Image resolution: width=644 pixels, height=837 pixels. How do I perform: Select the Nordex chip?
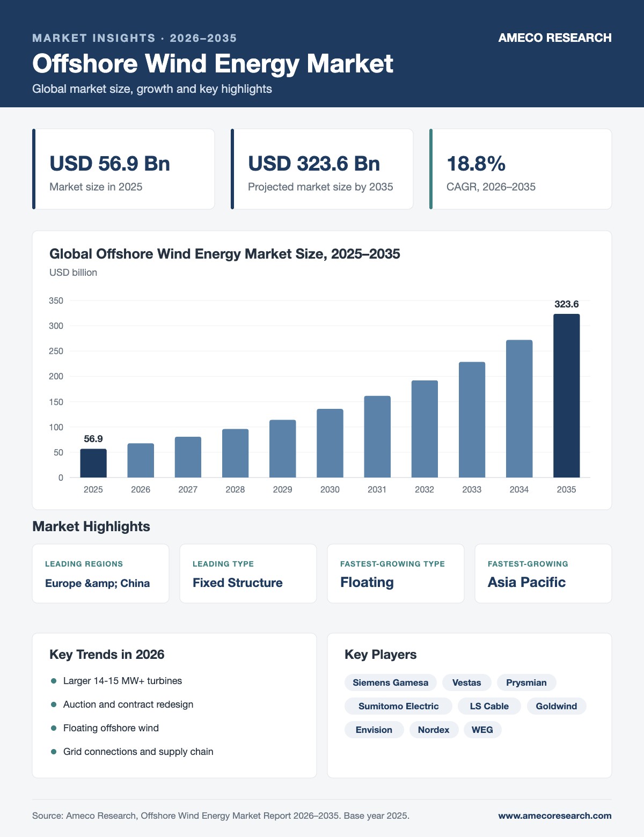pyautogui.click(x=434, y=730)
